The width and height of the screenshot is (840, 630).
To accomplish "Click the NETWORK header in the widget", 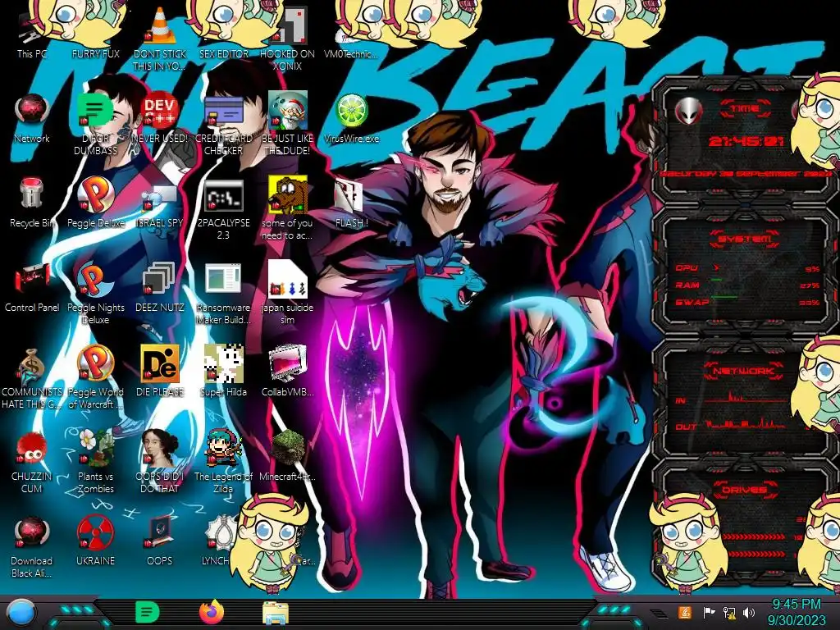I will tap(744, 371).
